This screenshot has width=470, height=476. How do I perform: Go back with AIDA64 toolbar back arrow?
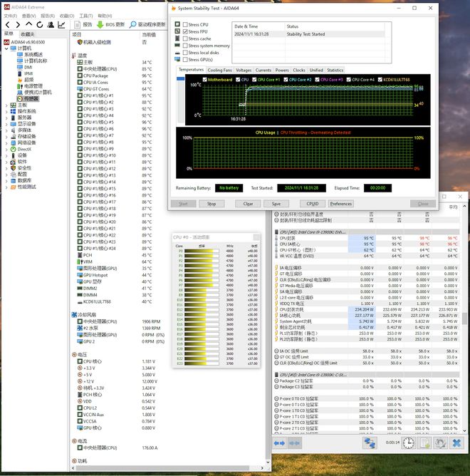pos(8,25)
